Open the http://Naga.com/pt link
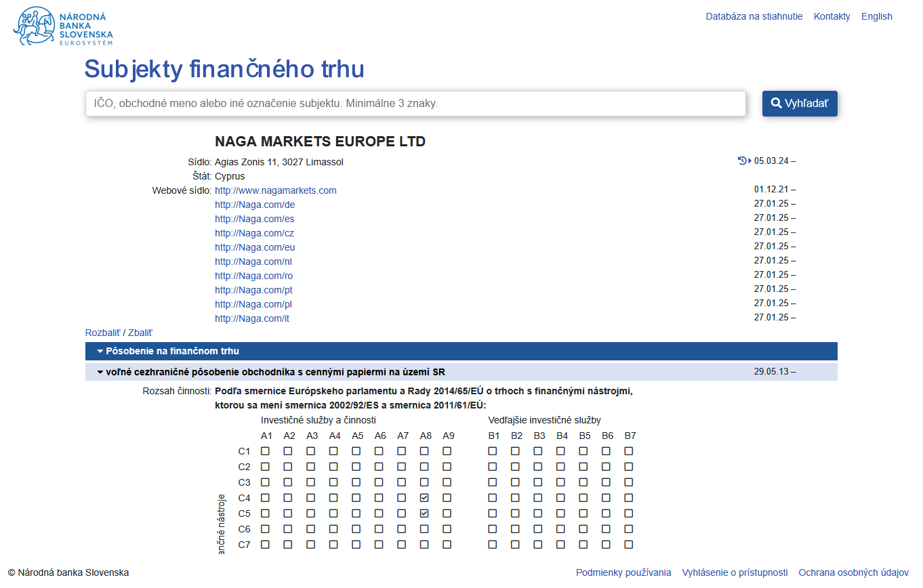The width and height of the screenshot is (923, 588). pyautogui.click(x=253, y=290)
